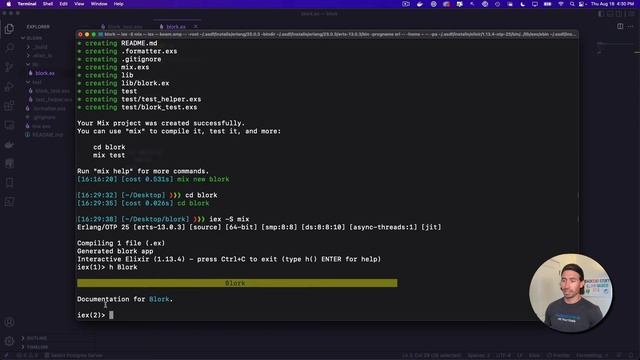Open Manage gear icon in VS Code
The height and width of the screenshot is (360, 640).
click(x=9, y=341)
